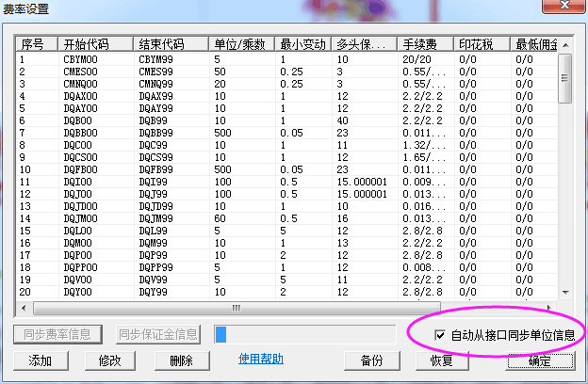Click fee cell 1.32/... in DQC00 row
Image resolution: width=588 pixels, height=384 pixels.
[424, 145]
